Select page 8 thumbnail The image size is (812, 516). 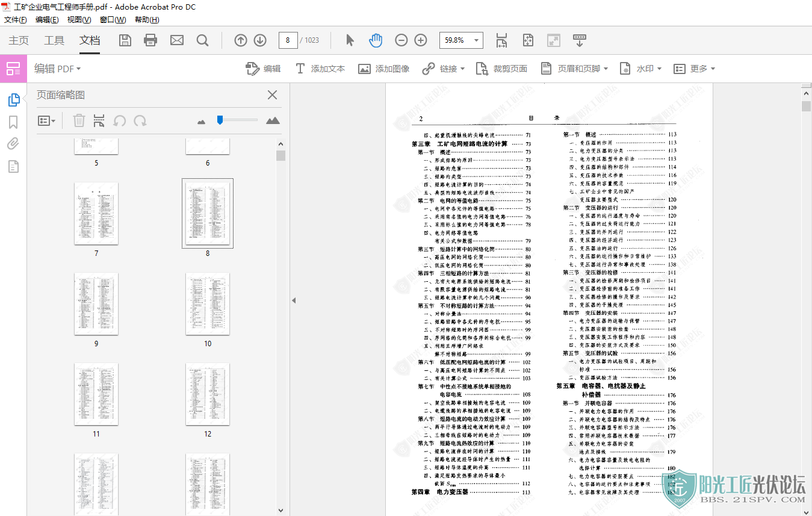point(208,214)
